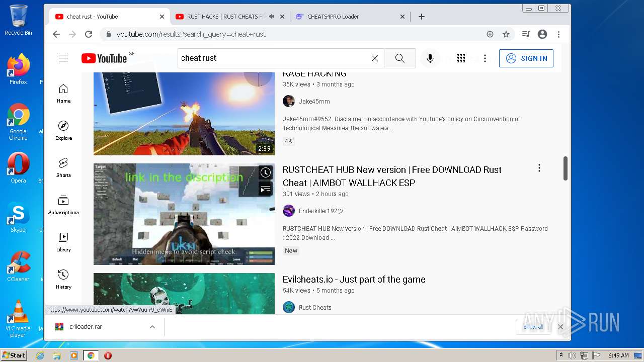644x362 pixels.
Task: Open Shorts in the sidebar
Action: click(x=63, y=168)
